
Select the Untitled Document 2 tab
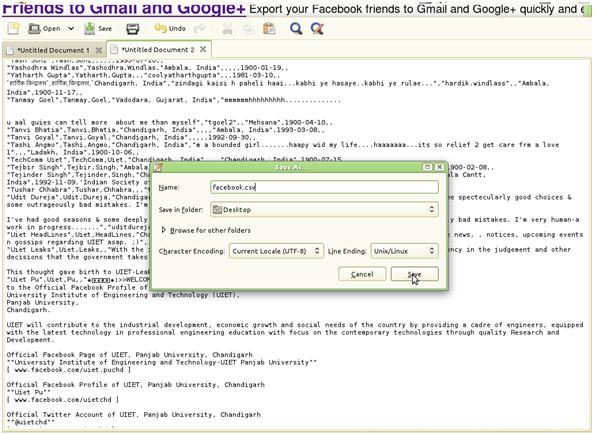click(157, 50)
